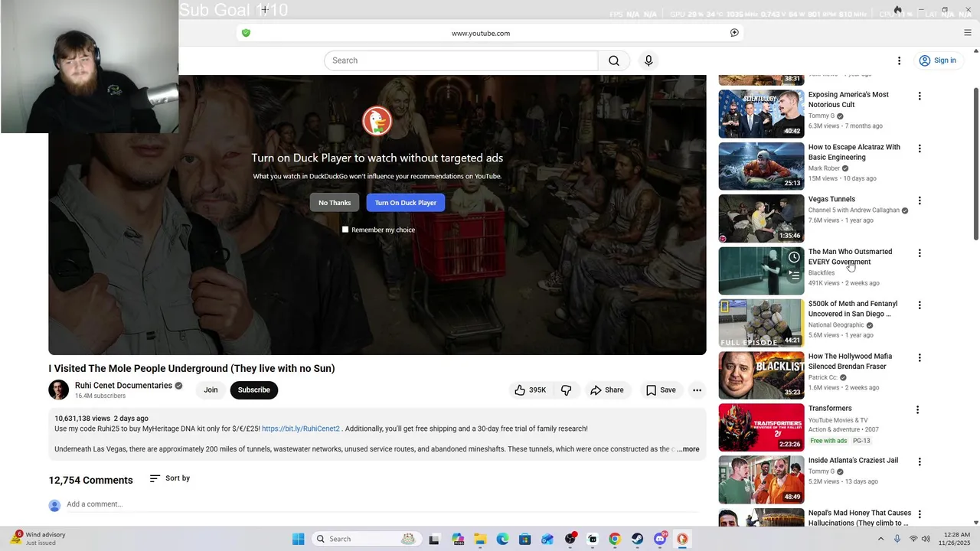Viewport: 980px width, 551px height.
Task: Click the Wind advisory weather widget
Action: (40, 539)
